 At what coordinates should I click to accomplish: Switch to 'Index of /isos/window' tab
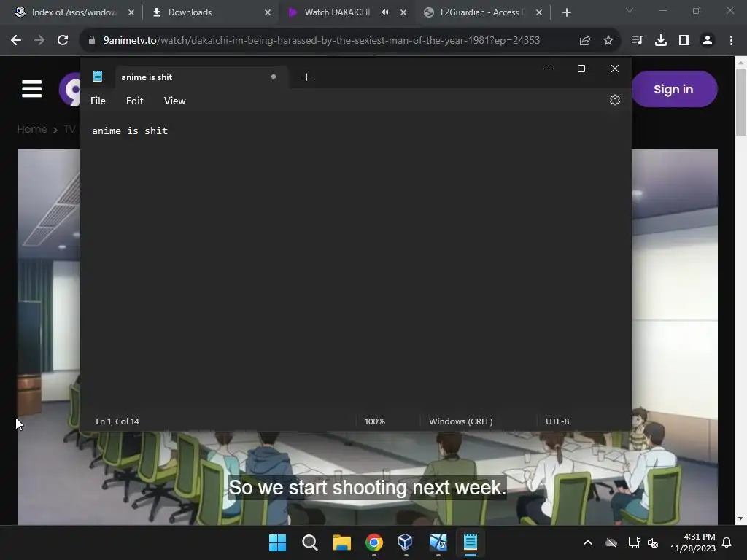click(x=74, y=12)
